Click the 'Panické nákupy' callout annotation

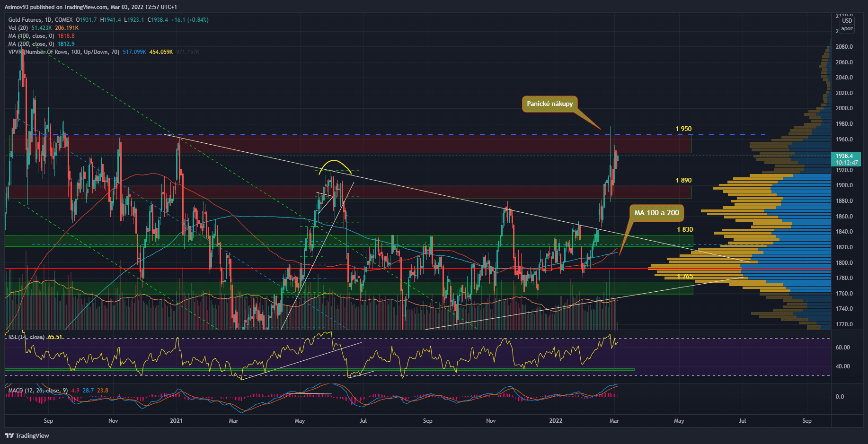[x=549, y=104]
